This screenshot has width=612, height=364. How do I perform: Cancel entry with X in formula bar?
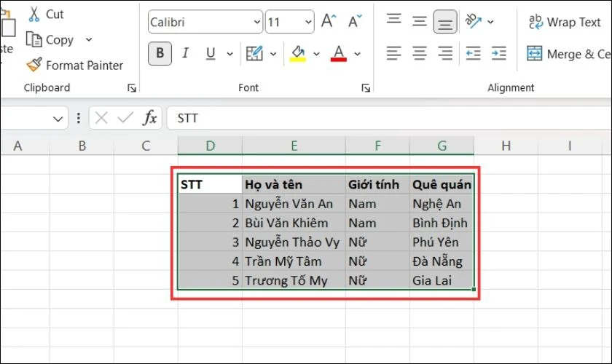[101, 118]
